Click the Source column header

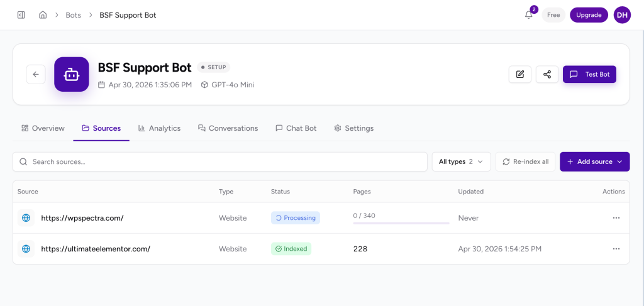(x=28, y=192)
